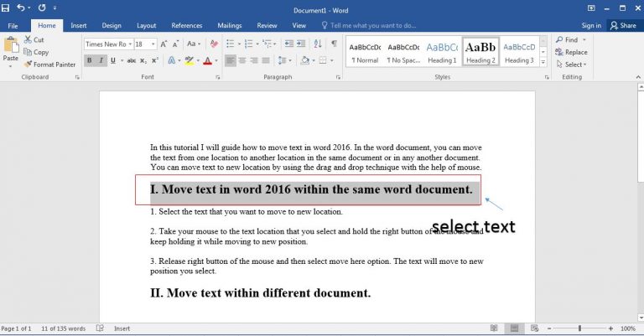Open the font color dropdown arrow
644x336 pixels.
[216, 60]
